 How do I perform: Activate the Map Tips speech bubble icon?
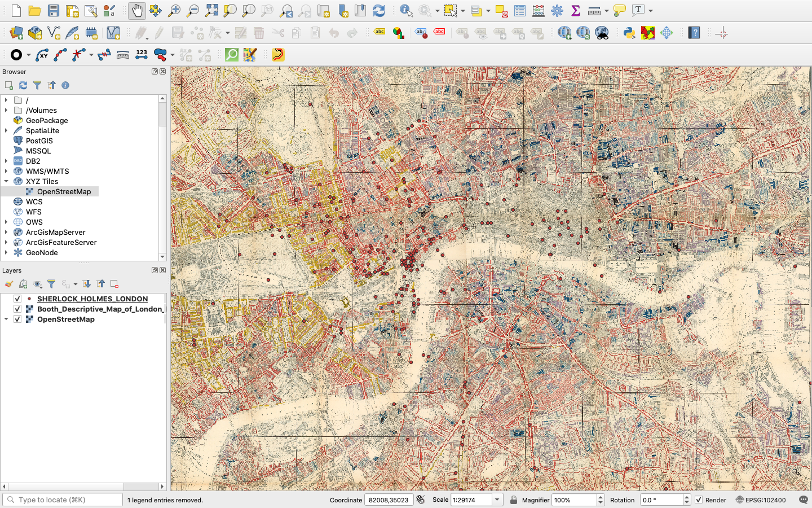click(619, 11)
